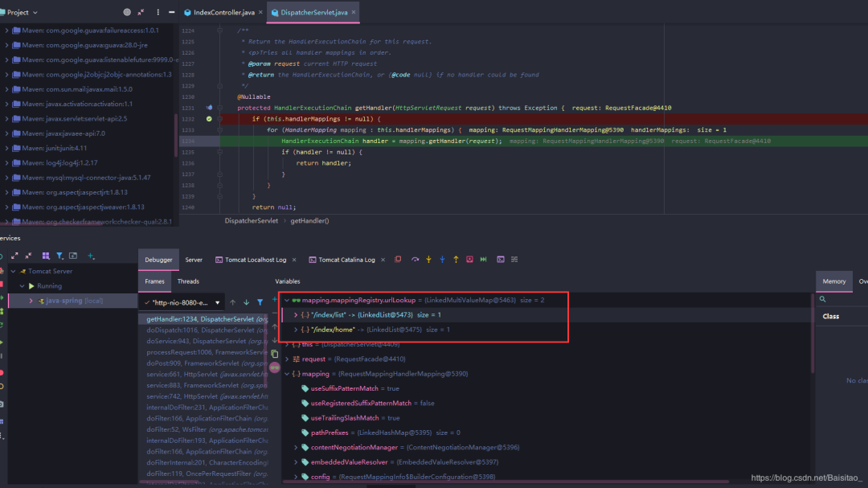Open the Memory tab
This screenshot has width=868, height=488.
(833, 281)
